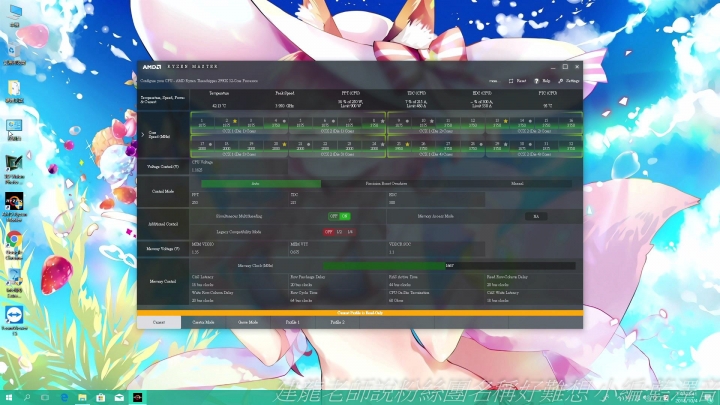Click Ryzen Master icon on the taskbar

137,397
